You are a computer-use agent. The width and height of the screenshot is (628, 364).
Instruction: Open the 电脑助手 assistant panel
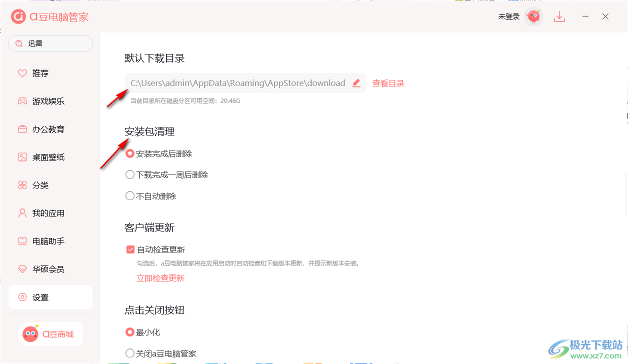tap(45, 240)
